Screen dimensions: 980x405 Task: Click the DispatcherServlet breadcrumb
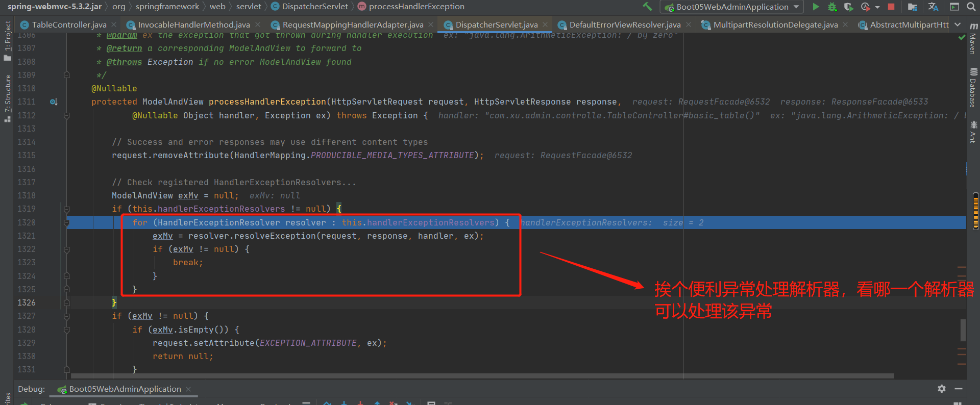click(309, 7)
